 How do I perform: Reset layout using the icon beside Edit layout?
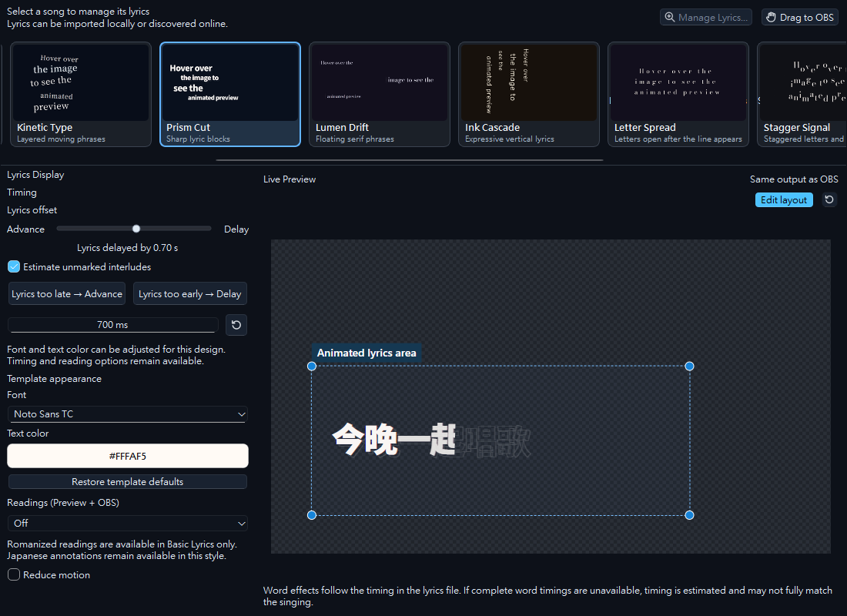pos(829,200)
